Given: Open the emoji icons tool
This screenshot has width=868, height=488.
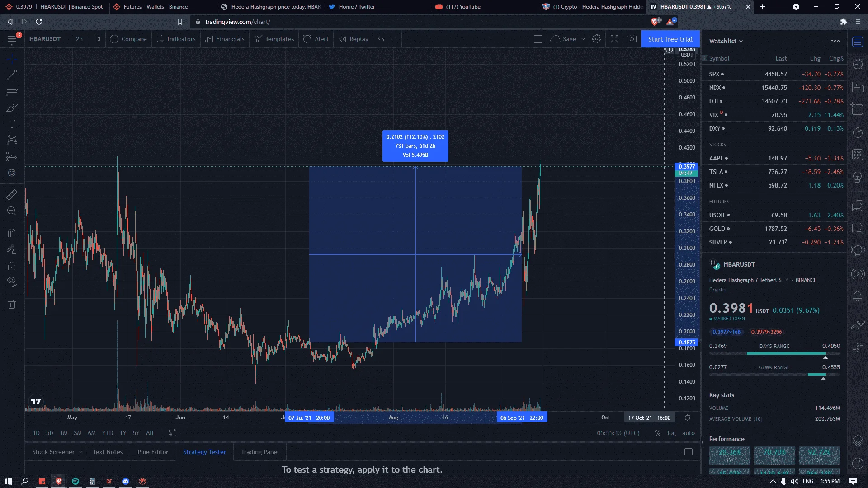Looking at the screenshot, I should [12, 173].
